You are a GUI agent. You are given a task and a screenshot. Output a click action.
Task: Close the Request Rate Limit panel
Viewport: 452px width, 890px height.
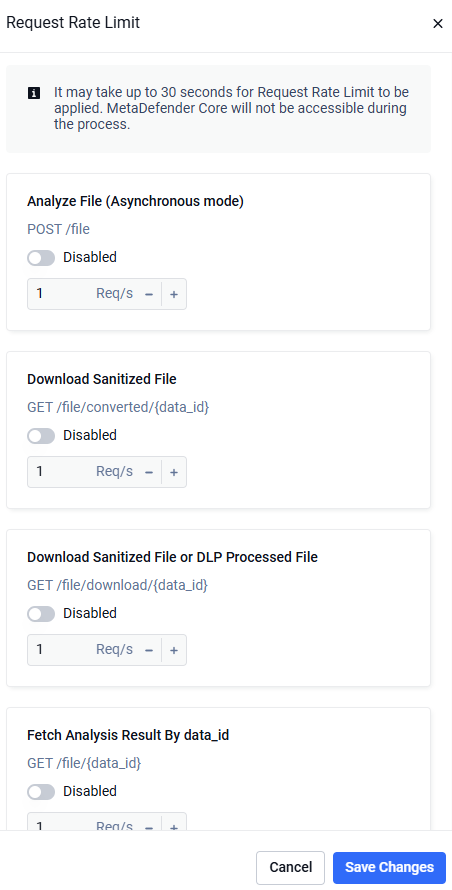[437, 23]
